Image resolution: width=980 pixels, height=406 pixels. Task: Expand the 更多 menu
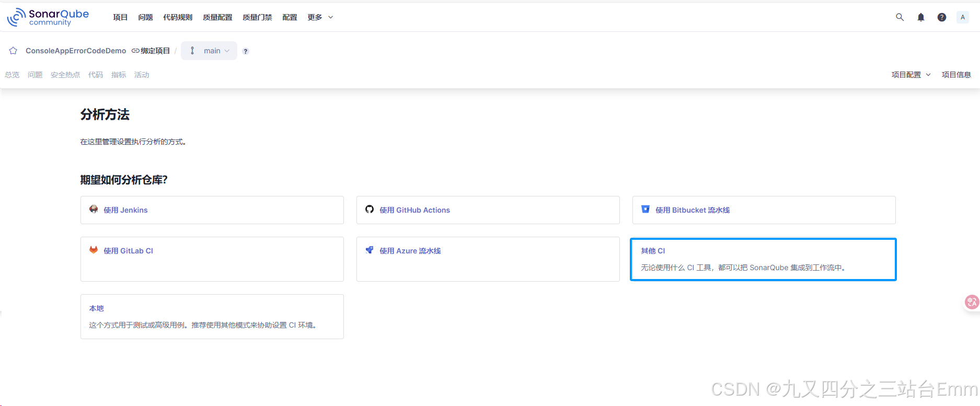coord(320,17)
